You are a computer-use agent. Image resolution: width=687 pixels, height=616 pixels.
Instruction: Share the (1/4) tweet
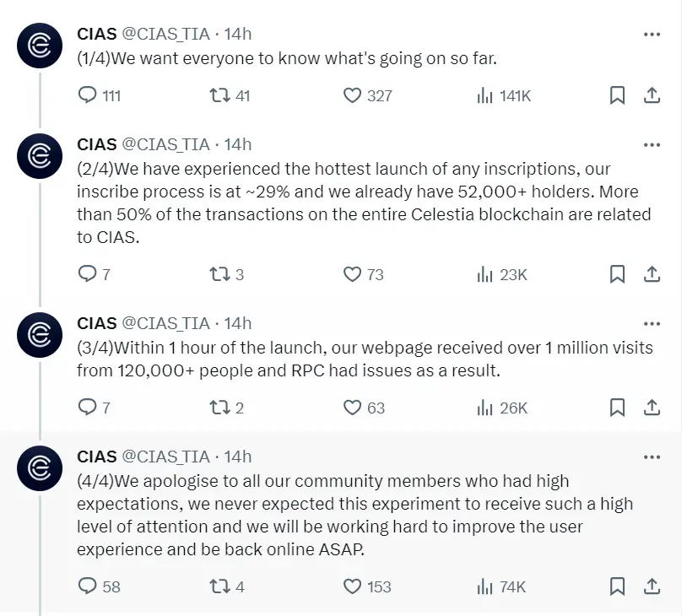651,95
